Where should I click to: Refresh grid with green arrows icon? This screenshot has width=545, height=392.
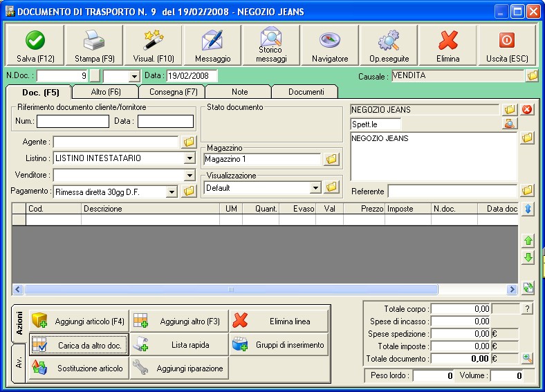(528, 288)
